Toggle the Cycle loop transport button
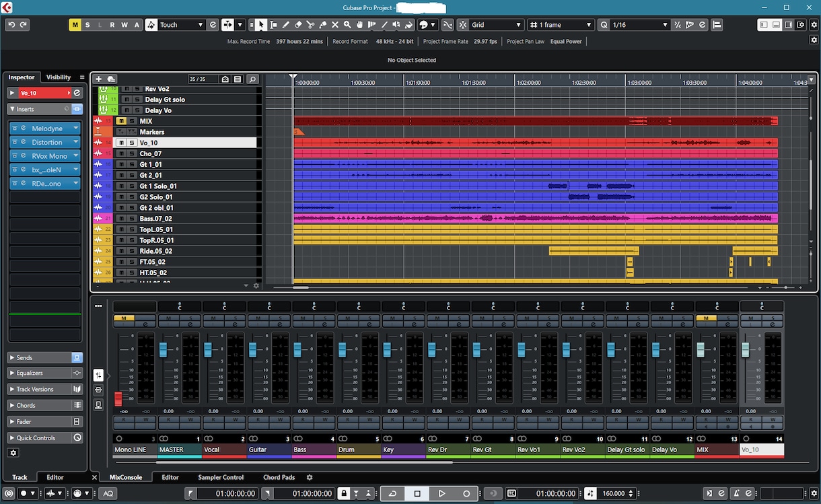 392,494
